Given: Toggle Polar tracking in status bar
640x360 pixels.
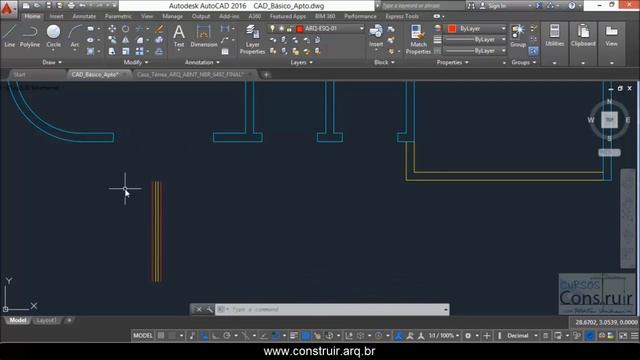Looking at the screenshot, I should 227,336.
